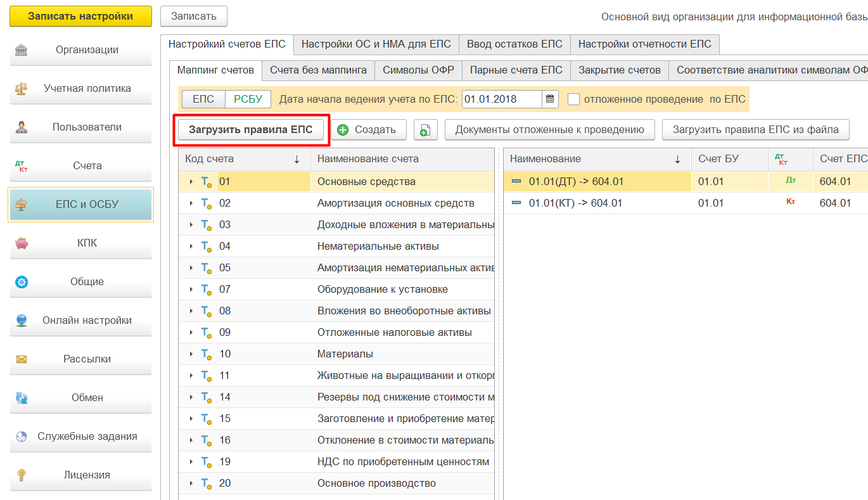Open Настройки ОС и НМА для ЕПС tab
The image size is (868, 500).
point(376,44)
